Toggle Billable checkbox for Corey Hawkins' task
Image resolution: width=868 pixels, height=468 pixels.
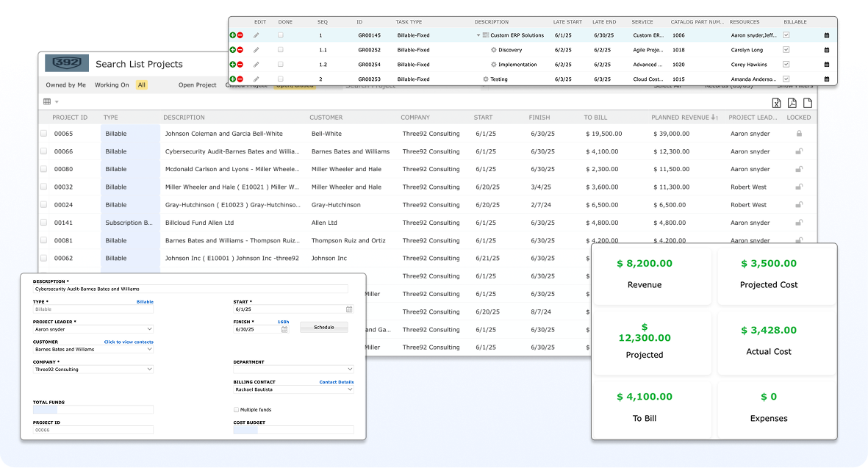pos(786,64)
